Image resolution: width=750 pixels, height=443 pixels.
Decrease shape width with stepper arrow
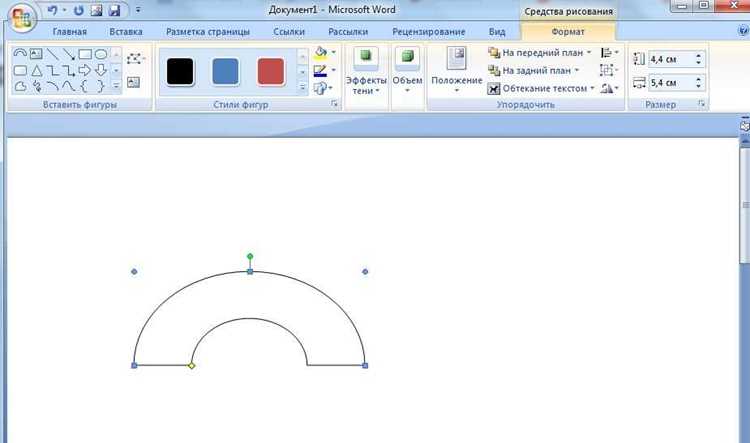699,87
